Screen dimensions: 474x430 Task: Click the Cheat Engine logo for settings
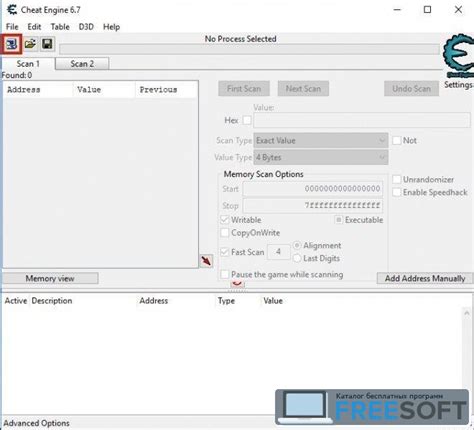459,56
